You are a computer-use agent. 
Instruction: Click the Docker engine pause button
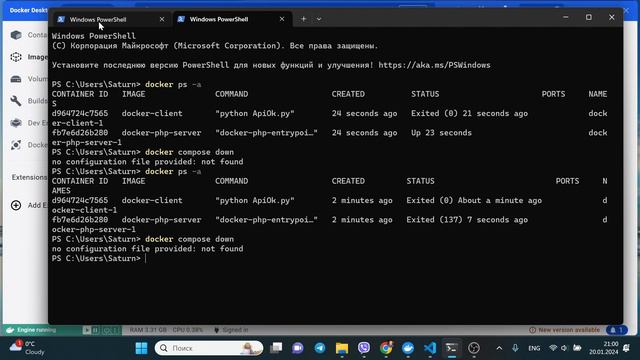95,330
